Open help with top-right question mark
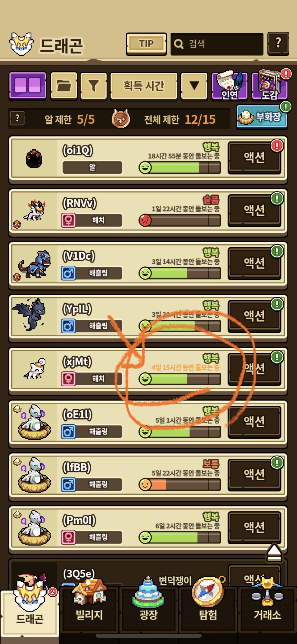Viewport: 297px width, 644px height. [278, 43]
